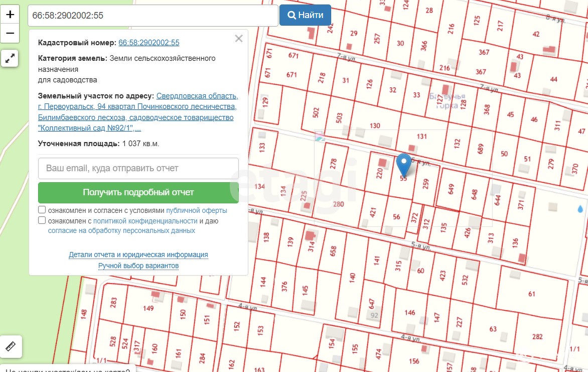Click Получить подробный отчет button
This screenshot has height=372, width=588.
tap(138, 192)
